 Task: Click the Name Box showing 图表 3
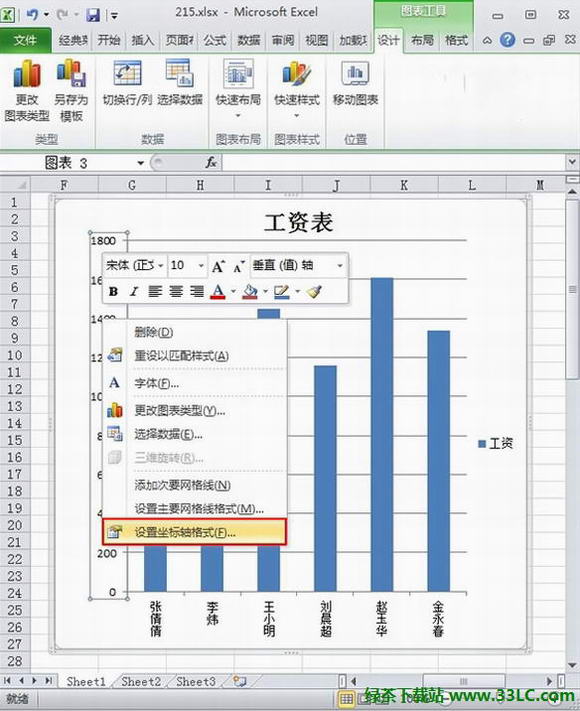(x=94, y=163)
